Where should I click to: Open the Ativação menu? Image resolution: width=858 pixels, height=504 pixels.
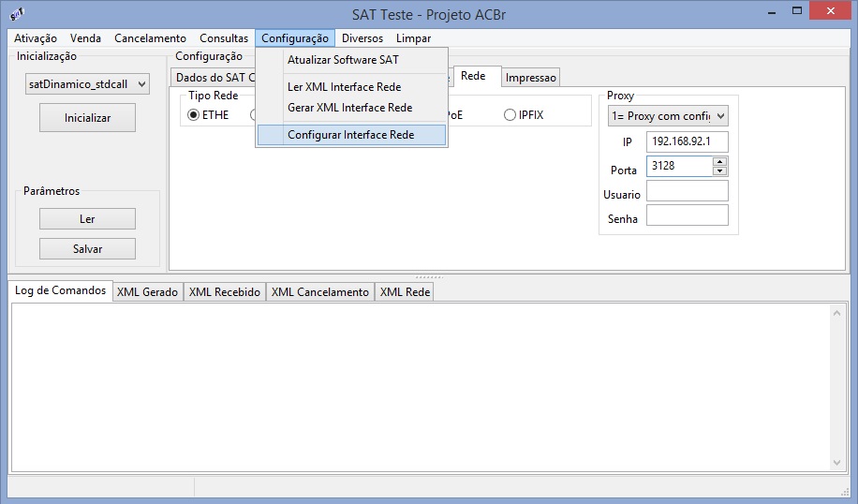36,38
